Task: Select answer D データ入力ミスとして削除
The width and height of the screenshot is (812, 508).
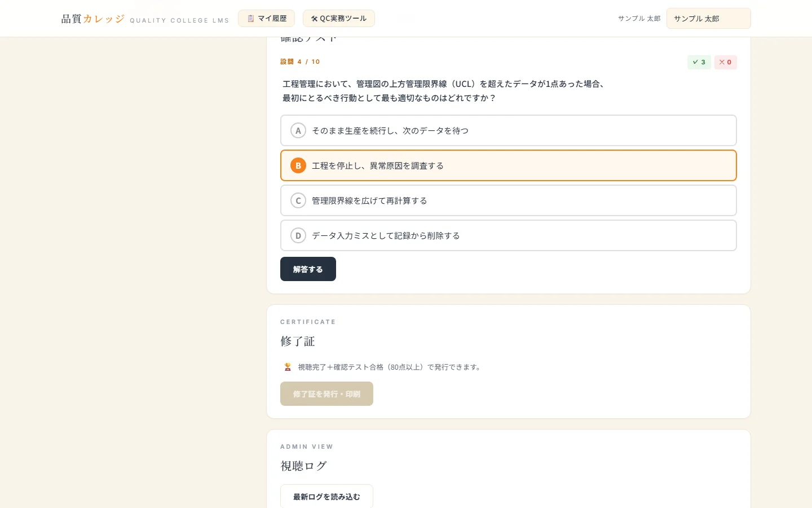Action: (x=508, y=235)
